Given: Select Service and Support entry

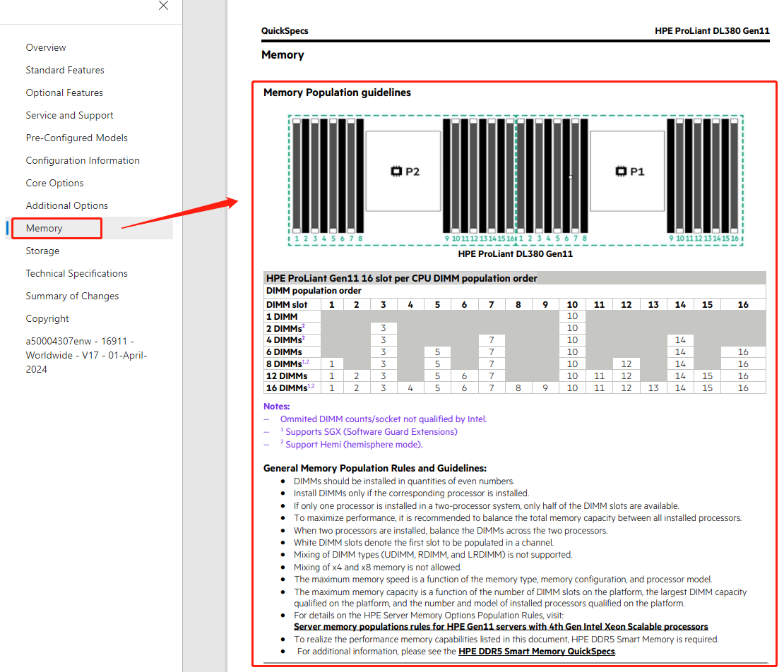Looking at the screenshot, I should click(x=69, y=116).
